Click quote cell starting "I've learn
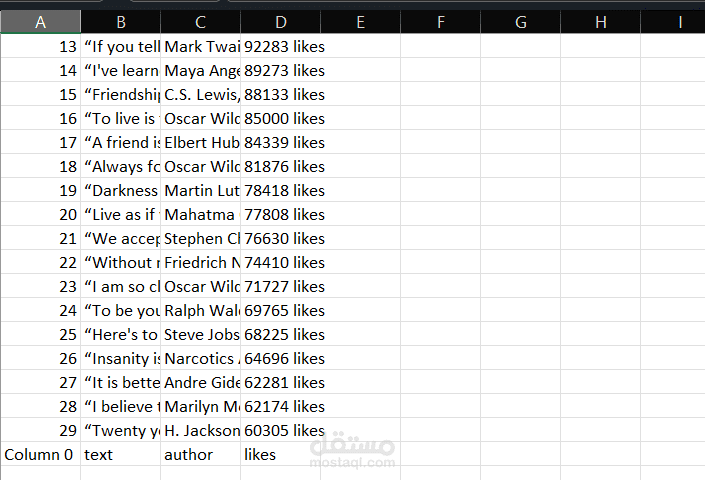The width and height of the screenshot is (705, 480). tap(120, 70)
